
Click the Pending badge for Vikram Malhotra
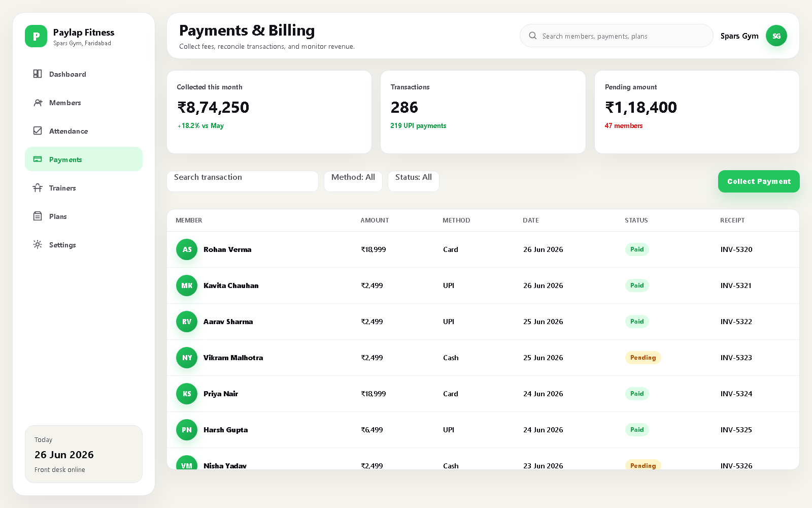pyautogui.click(x=643, y=358)
